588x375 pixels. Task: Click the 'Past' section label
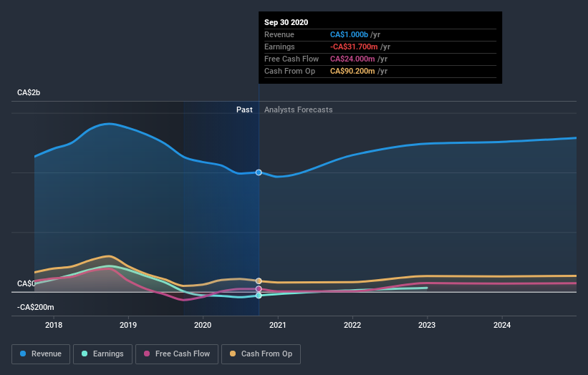pos(244,109)
